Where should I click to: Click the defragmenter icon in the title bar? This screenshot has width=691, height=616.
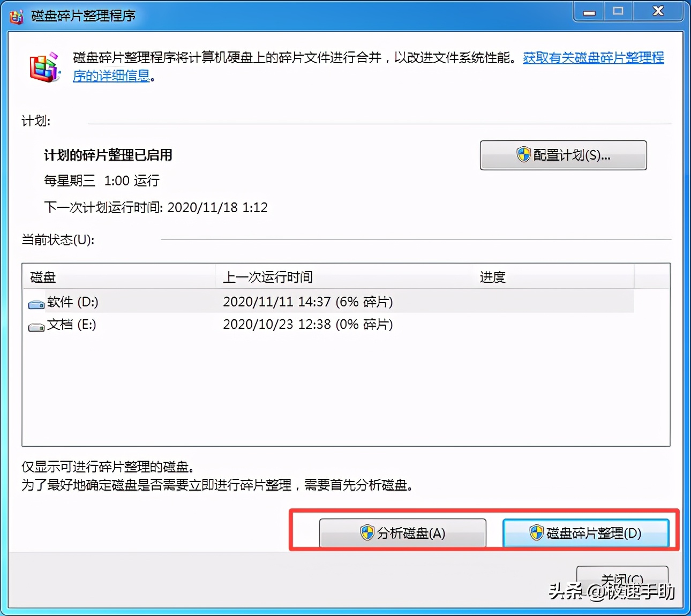pos(16,16)
